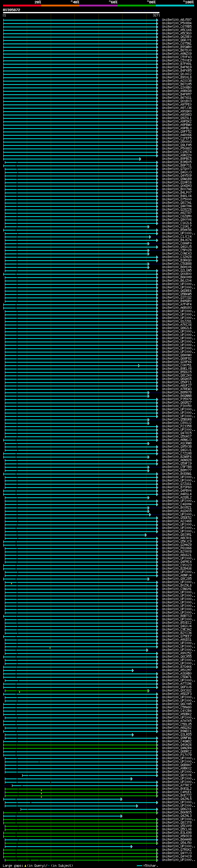Click the Large gaps legend text
197x868 pixels.
[x=13, y=866]
